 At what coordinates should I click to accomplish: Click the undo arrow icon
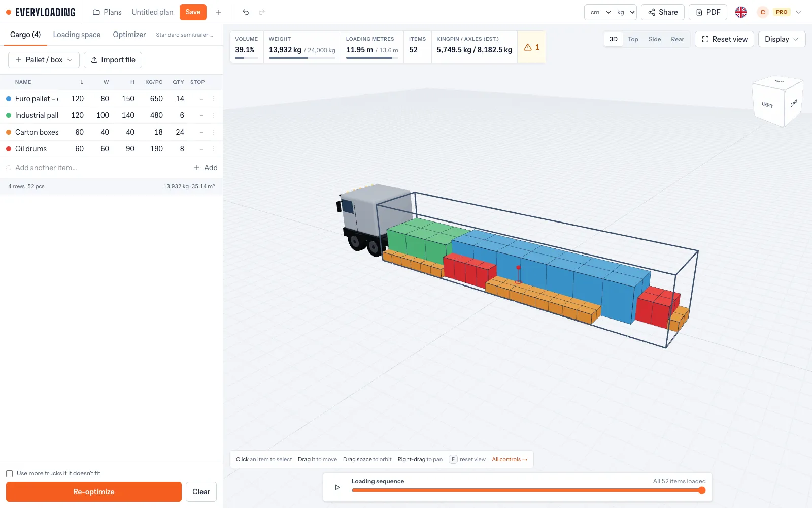pyautogui.click(x=246, y=12)
